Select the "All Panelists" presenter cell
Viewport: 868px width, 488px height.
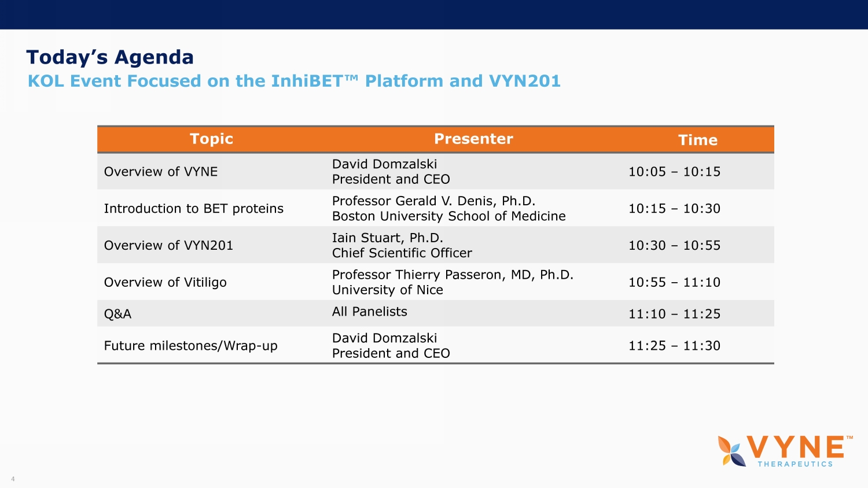tap(369, 312)
